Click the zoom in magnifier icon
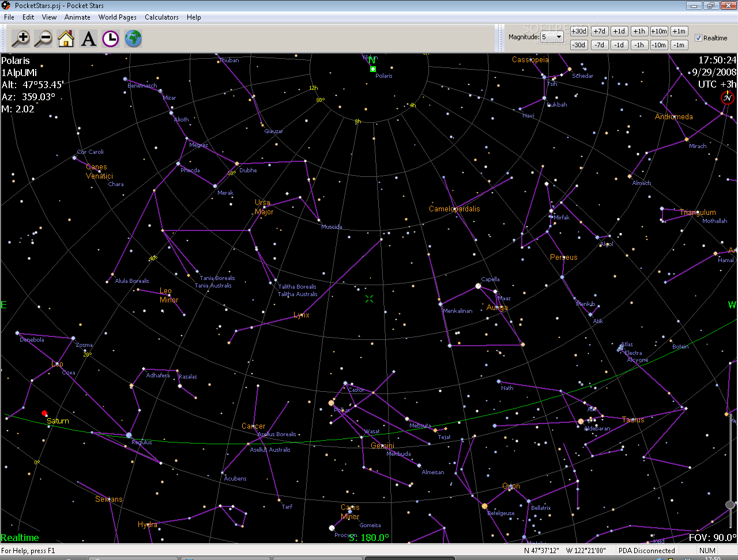The image size is (738, 560). pos(21,39)
